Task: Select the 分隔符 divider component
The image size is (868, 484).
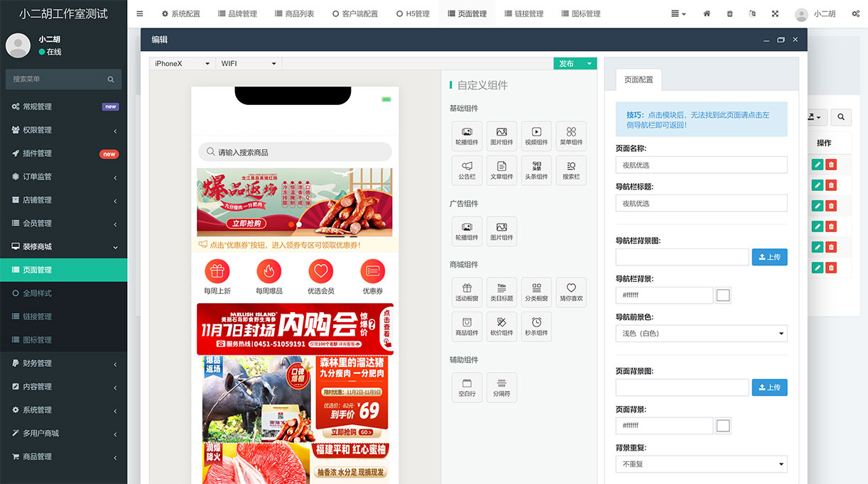Action: (502, 387)
